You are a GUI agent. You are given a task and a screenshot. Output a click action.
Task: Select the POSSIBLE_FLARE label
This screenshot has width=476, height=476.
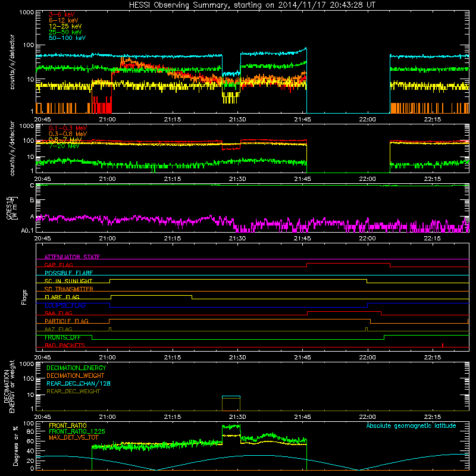click(68, 273)
